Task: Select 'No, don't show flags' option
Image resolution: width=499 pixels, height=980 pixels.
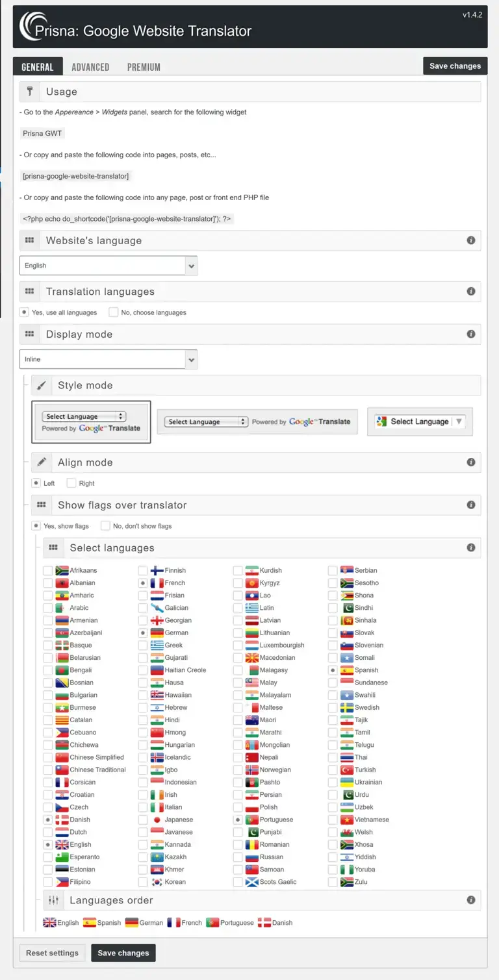Action: [105, 526]
